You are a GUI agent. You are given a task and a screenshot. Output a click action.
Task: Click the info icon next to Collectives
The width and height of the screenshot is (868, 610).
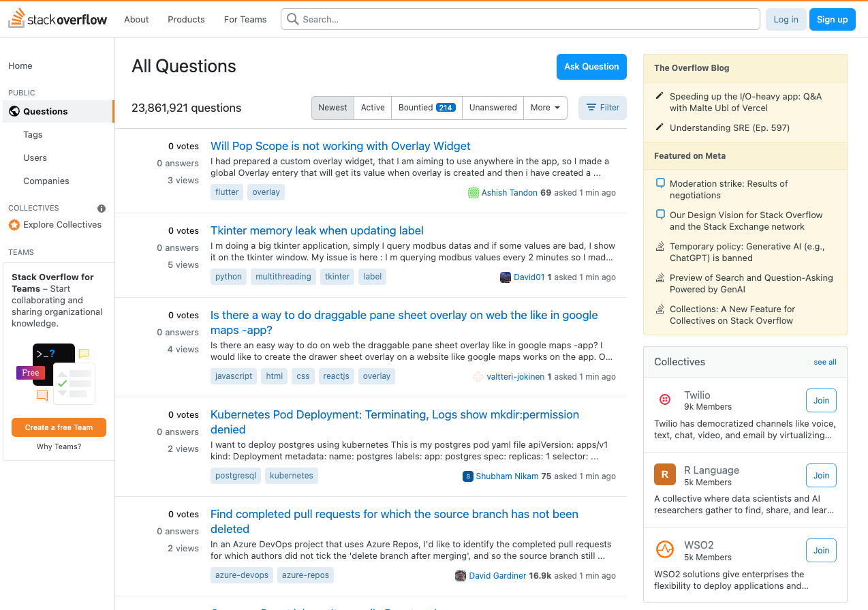coord(101,208)
